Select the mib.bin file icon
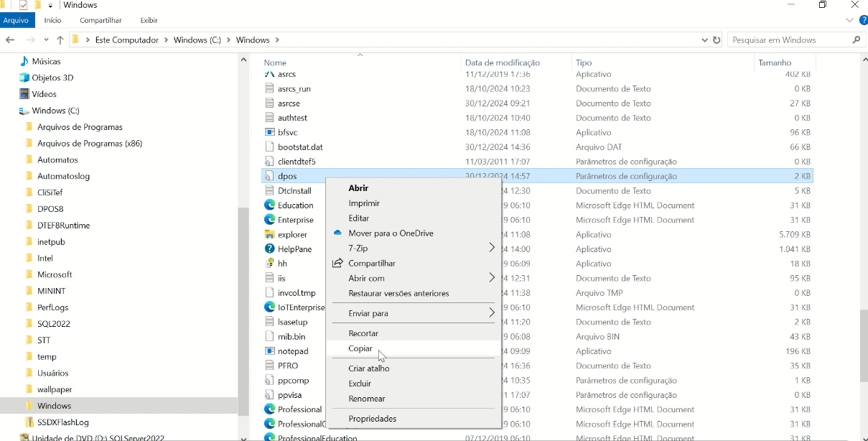The width and height of the screenshot is (868, 441). point(270,336)
